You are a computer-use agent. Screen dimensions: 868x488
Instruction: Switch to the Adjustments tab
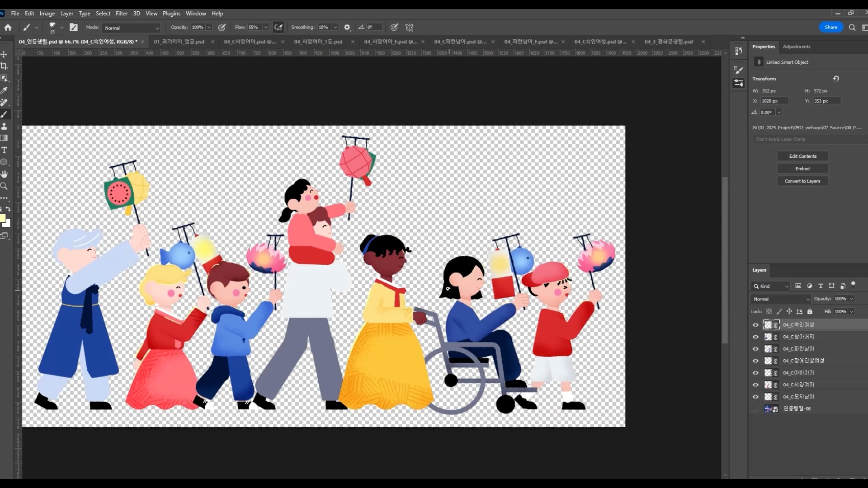coord(796,47)
